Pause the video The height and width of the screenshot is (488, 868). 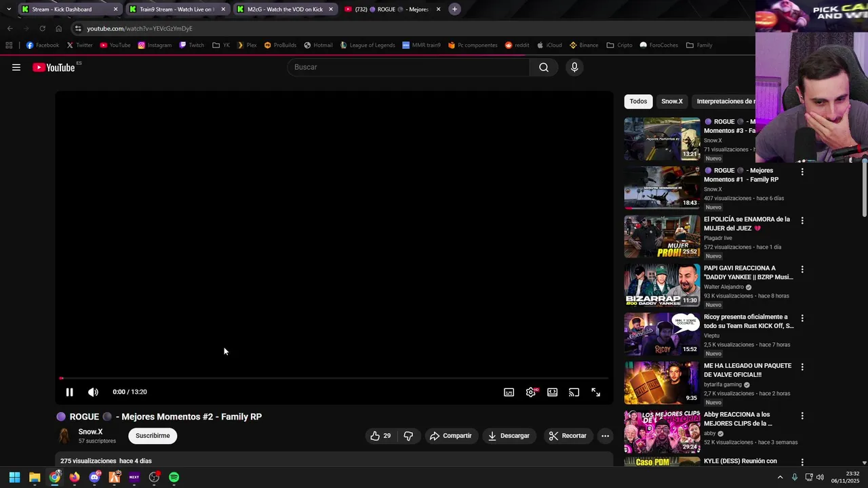click(69, 392)
